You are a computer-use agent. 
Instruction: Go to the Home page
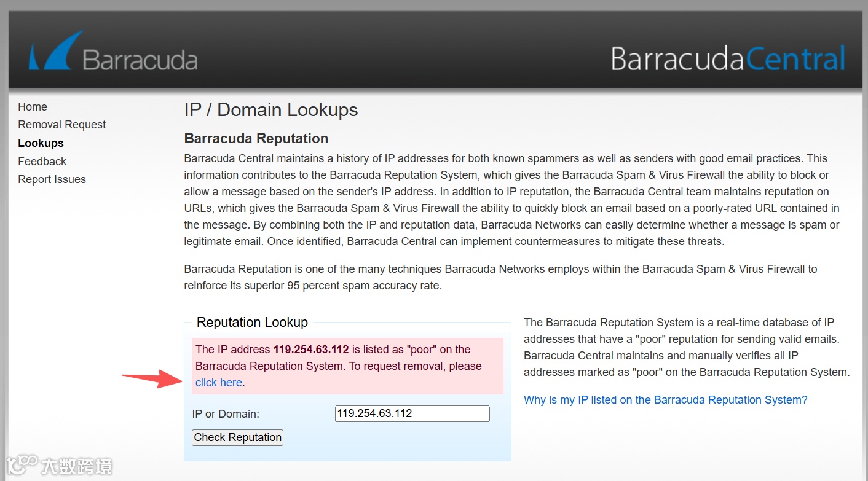click(x=33, y=107)
